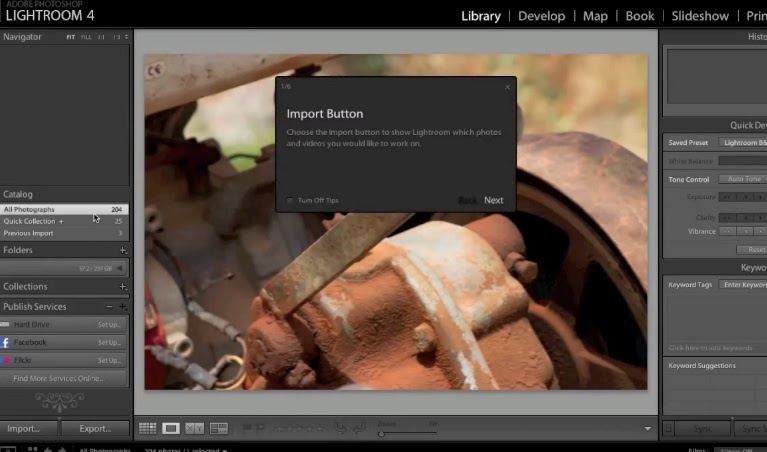Screen dimensions: 767x452
Task: Check the Turn Off Tips checkbox
Action: [290, 200]
